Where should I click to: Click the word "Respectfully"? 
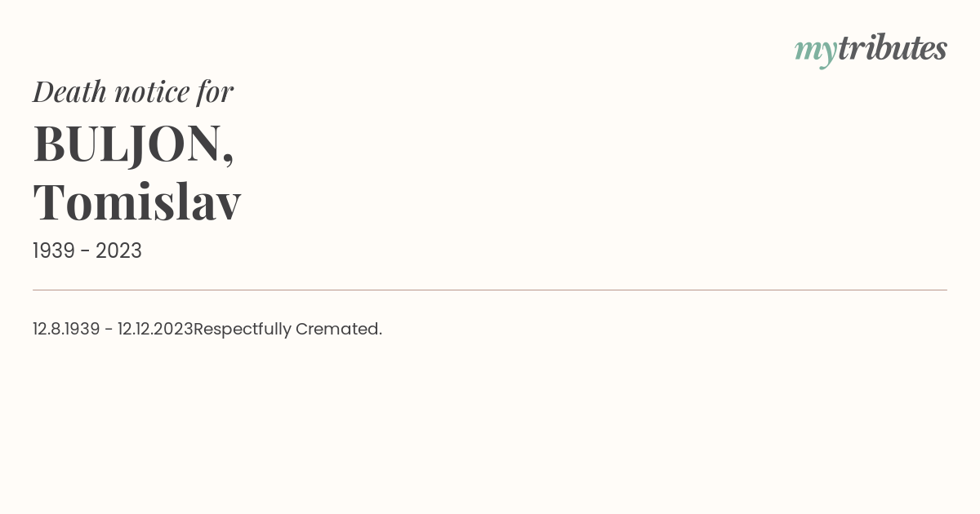click(243, 330)
